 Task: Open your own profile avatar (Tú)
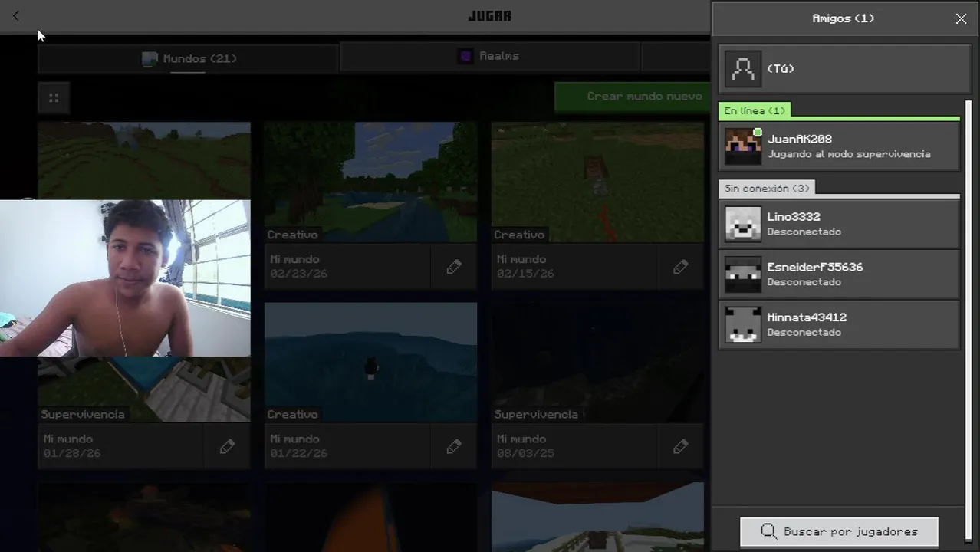point(743,69)
